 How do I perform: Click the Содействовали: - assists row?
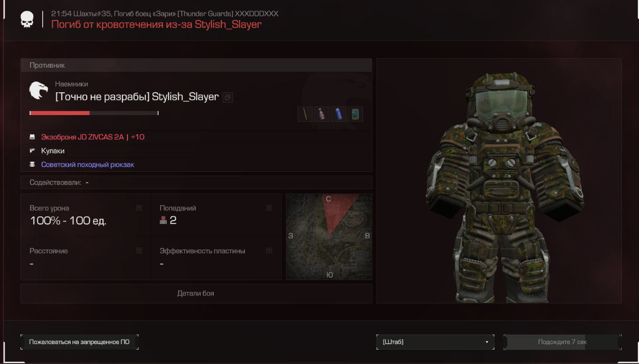tap(196, 182)
